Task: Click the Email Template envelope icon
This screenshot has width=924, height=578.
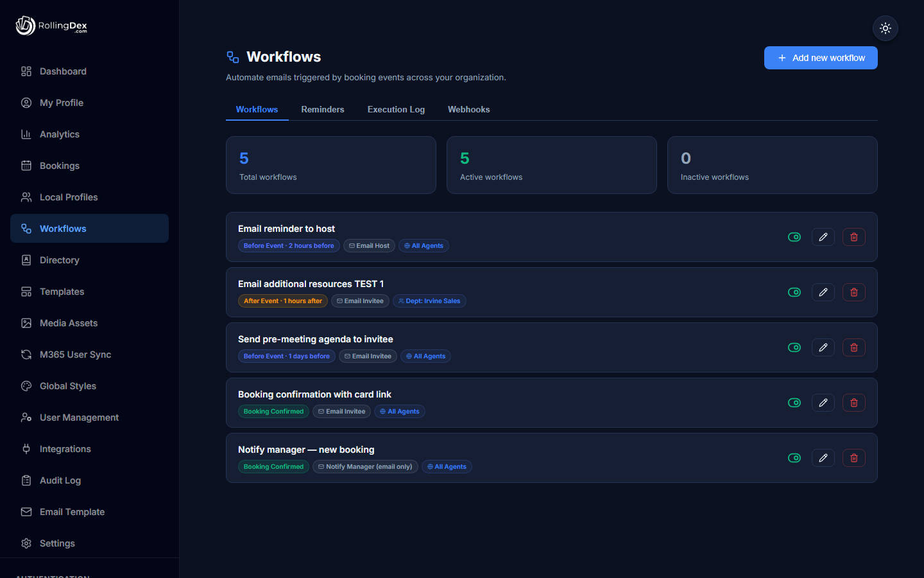Action: 26,512
